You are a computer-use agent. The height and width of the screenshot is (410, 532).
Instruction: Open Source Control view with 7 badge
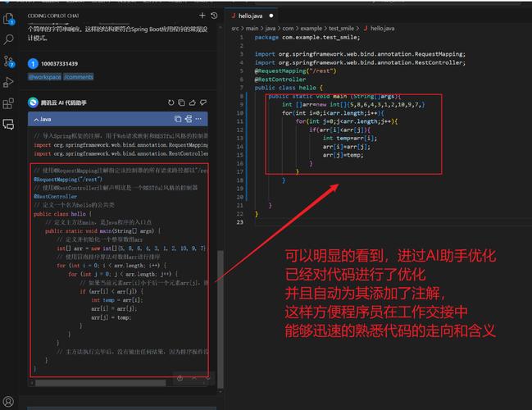8,61
